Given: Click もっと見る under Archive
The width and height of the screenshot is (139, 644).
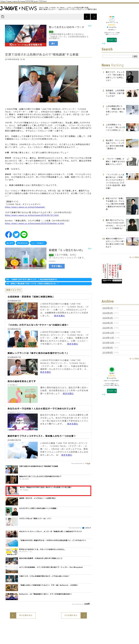Looking at the screenshot, I should tap(134, 358).
